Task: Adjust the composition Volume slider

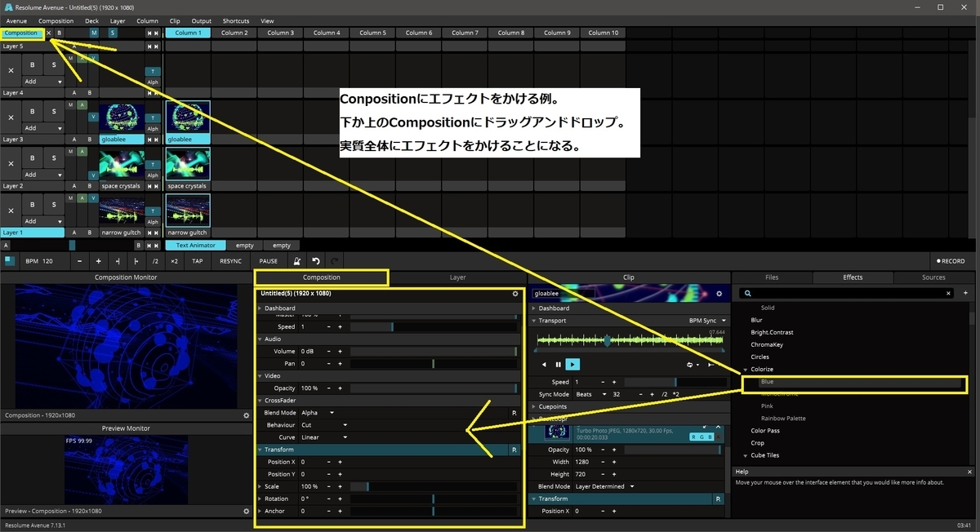Action: 434,352
